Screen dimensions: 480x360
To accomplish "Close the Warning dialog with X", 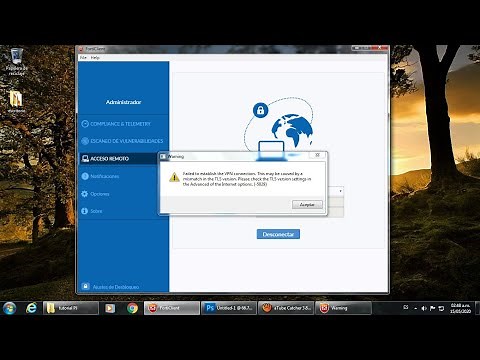I will (x=317, y=155).
